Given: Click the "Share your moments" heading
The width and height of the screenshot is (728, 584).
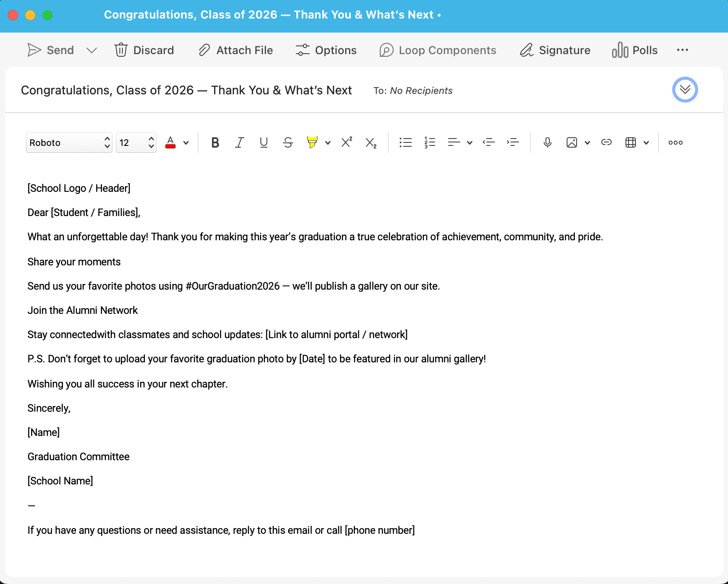Looking at the screenshot, I should coord(74,262).
